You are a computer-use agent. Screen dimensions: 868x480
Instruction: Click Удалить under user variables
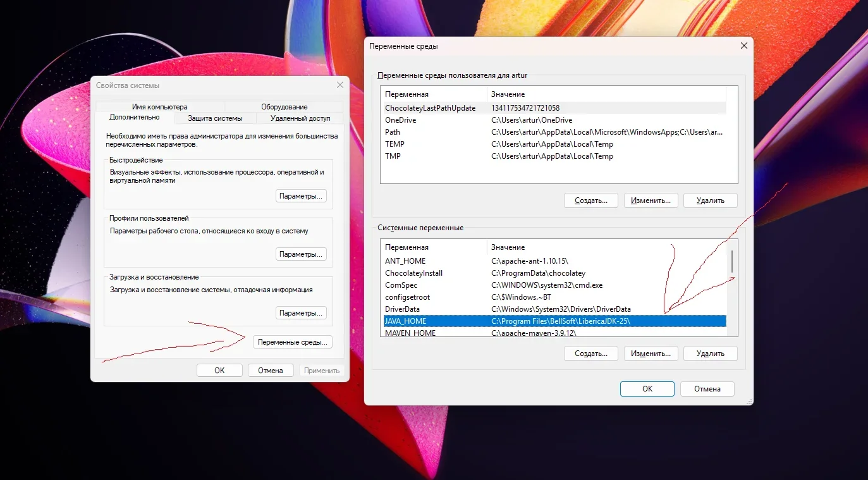point(711,200)
